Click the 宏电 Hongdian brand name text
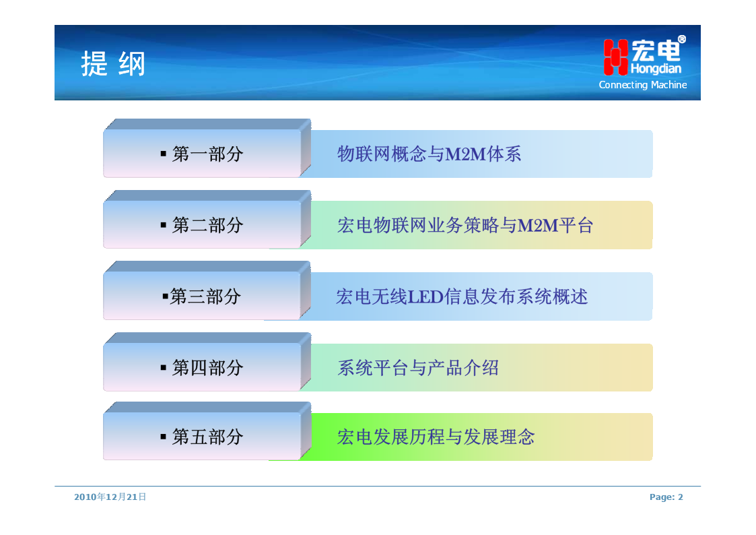Viewport: 756px width, 535px height. (x=656, y=57)
